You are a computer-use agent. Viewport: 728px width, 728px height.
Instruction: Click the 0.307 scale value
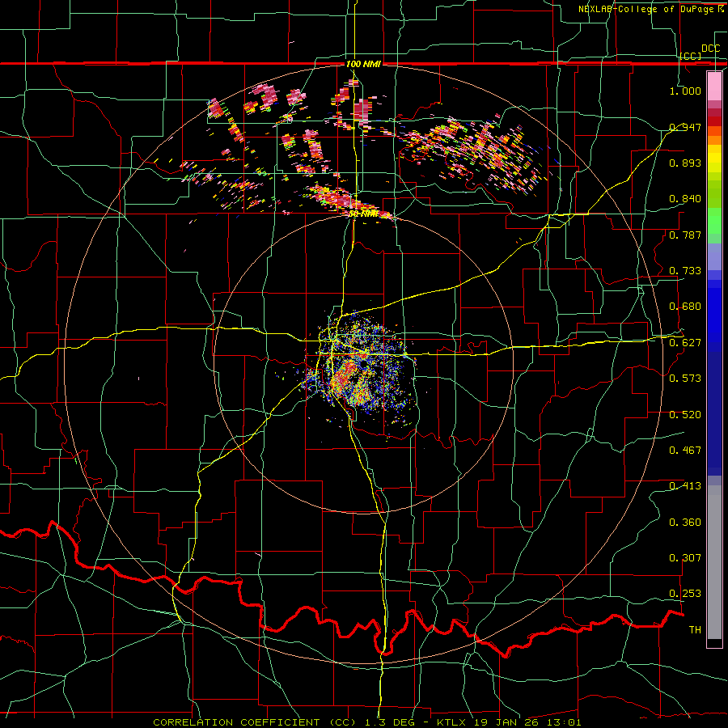pos(685,557)
